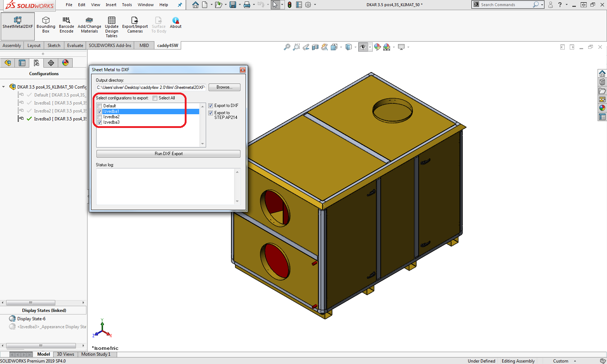Open the DisplayManager color wheel tab

click(x=65, y=63)
